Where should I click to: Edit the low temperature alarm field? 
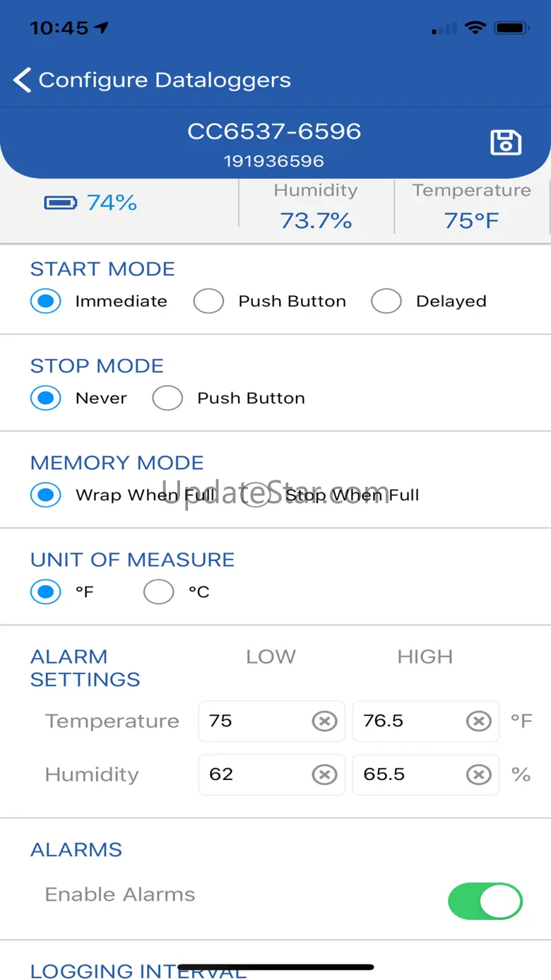tap(254, 721)
